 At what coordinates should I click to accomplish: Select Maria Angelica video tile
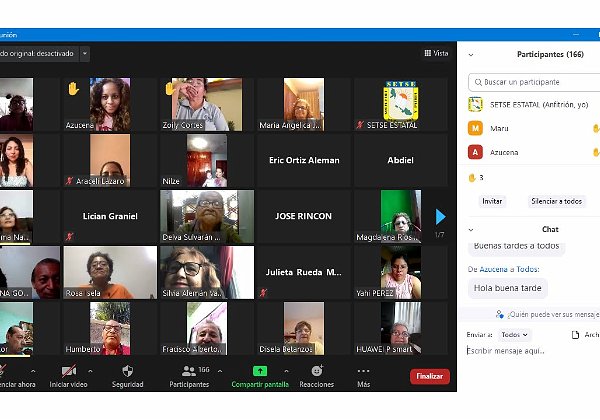pyautogui.click(x=304, y=104)
